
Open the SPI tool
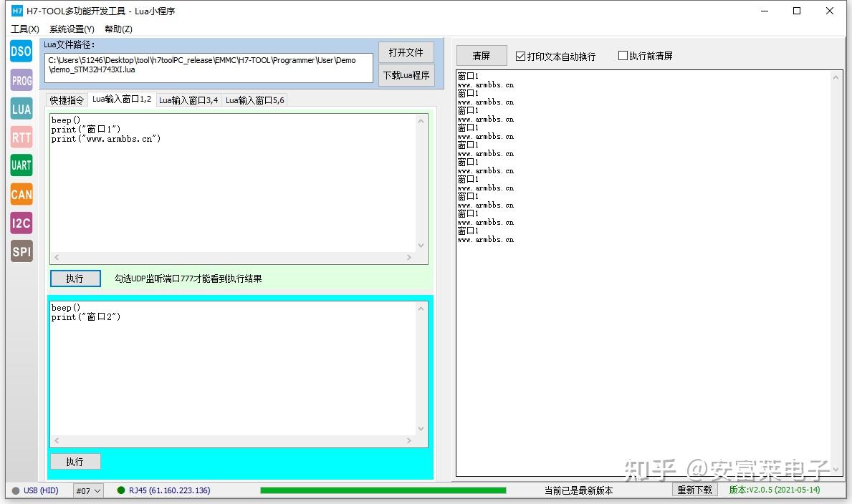click(21, 251)
